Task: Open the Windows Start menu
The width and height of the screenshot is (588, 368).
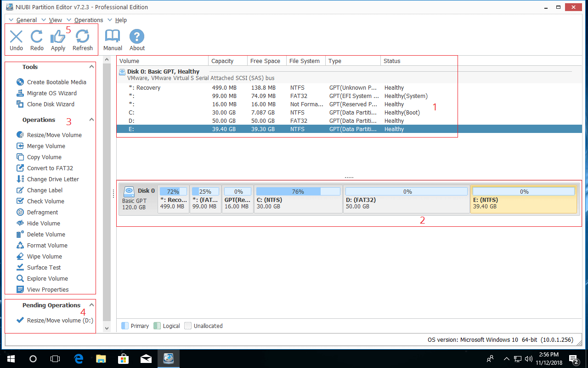Action: tap(11, 359)
